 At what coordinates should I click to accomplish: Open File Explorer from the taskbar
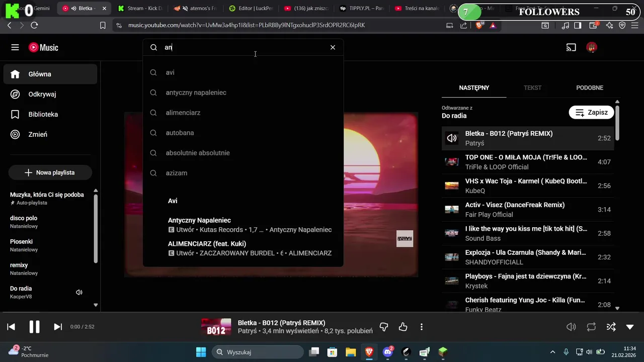point(351,352)
